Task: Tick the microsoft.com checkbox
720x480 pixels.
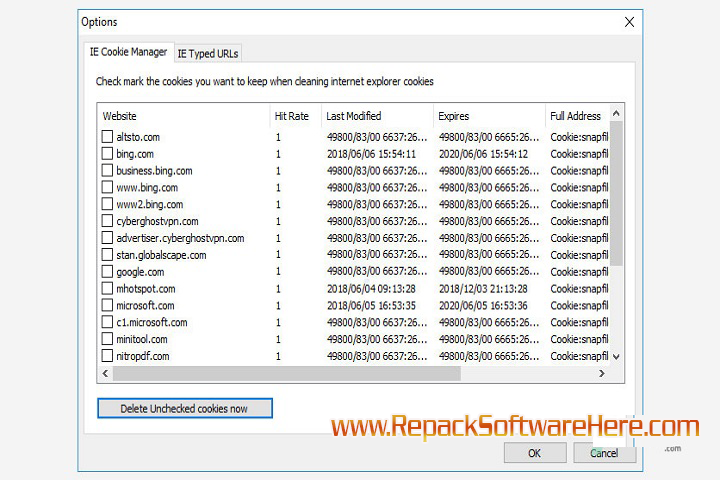Action: [107, 305]
